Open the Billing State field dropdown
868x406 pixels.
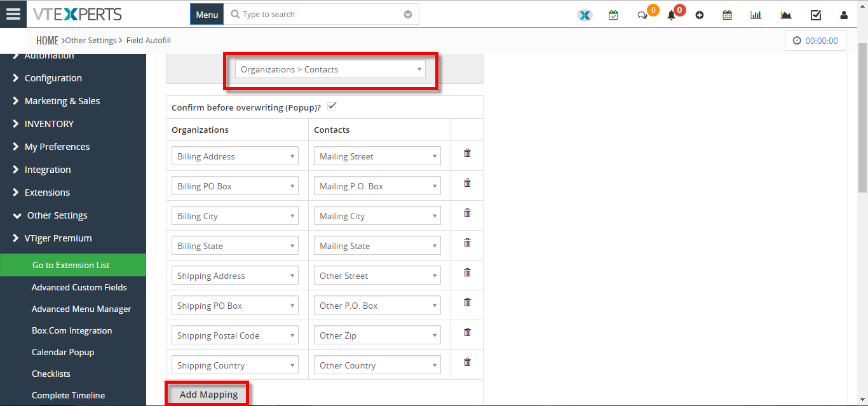click(x=235, y=246)
